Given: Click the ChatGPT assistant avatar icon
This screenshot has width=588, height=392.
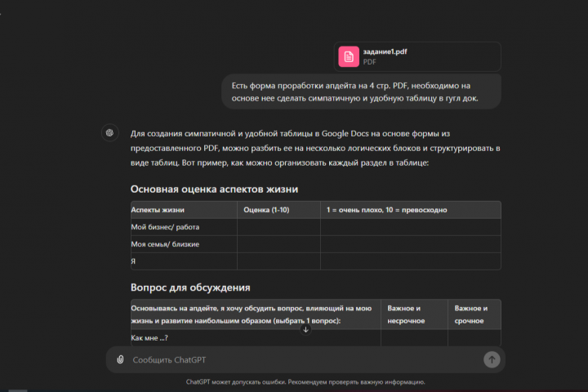Looking at the screenshot, I should [x=109, y=133].
